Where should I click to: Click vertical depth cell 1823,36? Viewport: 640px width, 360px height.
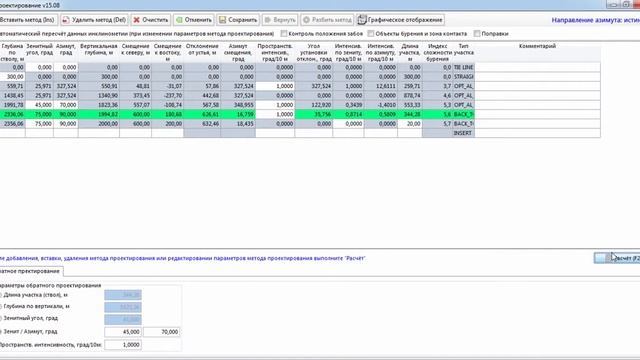99,105
